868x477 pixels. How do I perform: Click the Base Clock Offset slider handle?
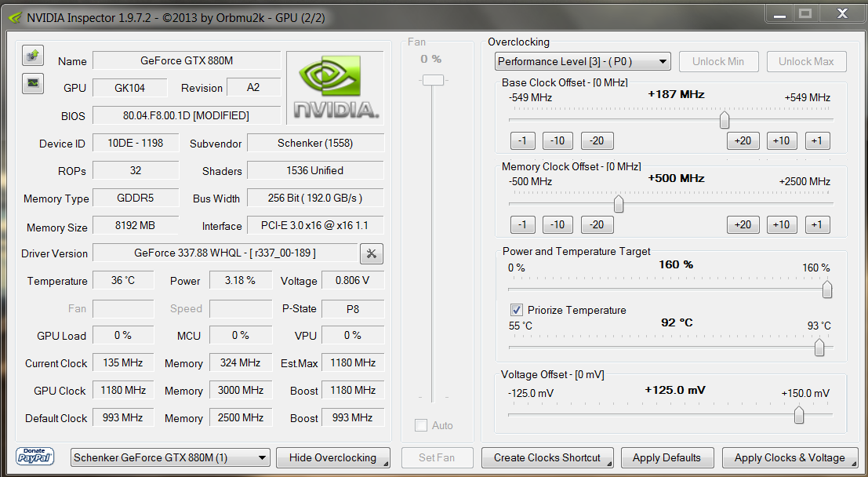click(x=724, y=120)
